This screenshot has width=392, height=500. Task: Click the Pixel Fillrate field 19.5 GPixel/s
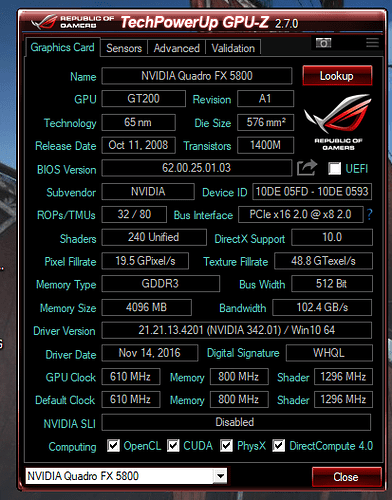[x=145, y=261]
